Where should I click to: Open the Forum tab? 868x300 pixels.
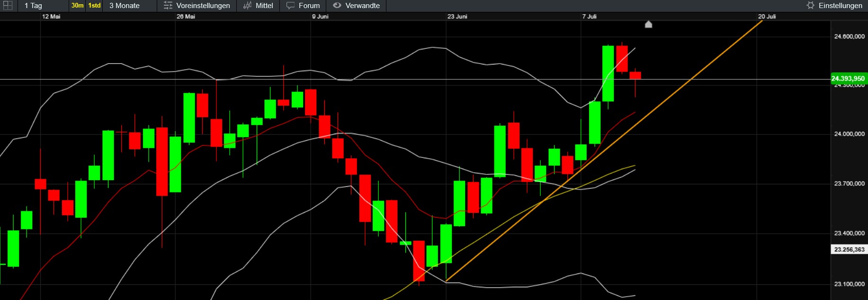(x=309, y=6)
